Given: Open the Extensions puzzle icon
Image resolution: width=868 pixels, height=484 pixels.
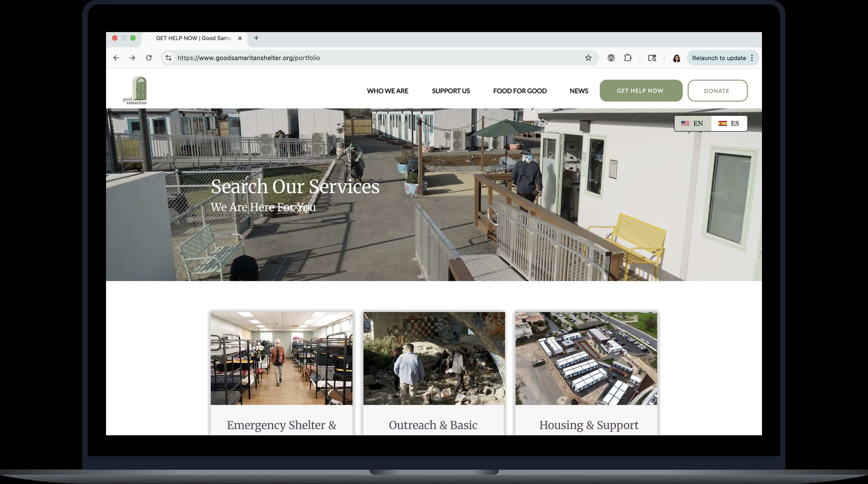Looking at the screenshot, I should coord(627,58).
